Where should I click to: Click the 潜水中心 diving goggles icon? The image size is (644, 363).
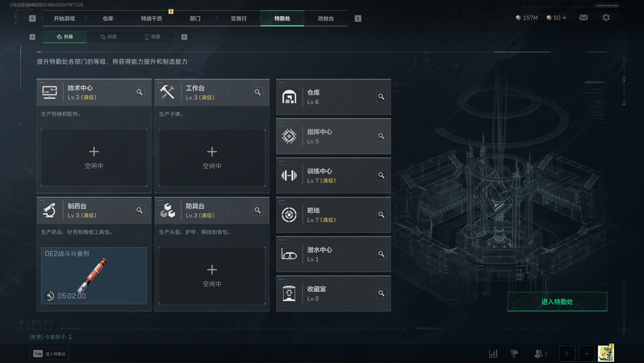point(289,254)
